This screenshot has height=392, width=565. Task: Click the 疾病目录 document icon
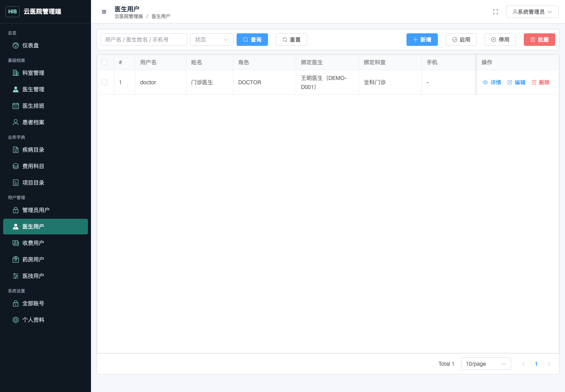tap(16, 150)
